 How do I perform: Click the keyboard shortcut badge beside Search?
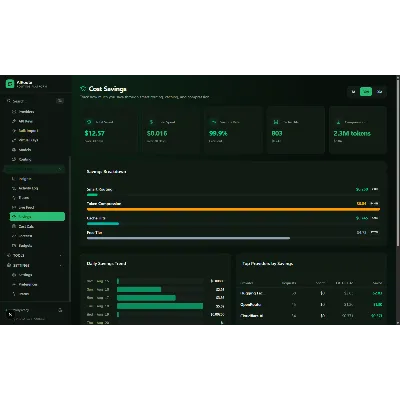(60, 101)
